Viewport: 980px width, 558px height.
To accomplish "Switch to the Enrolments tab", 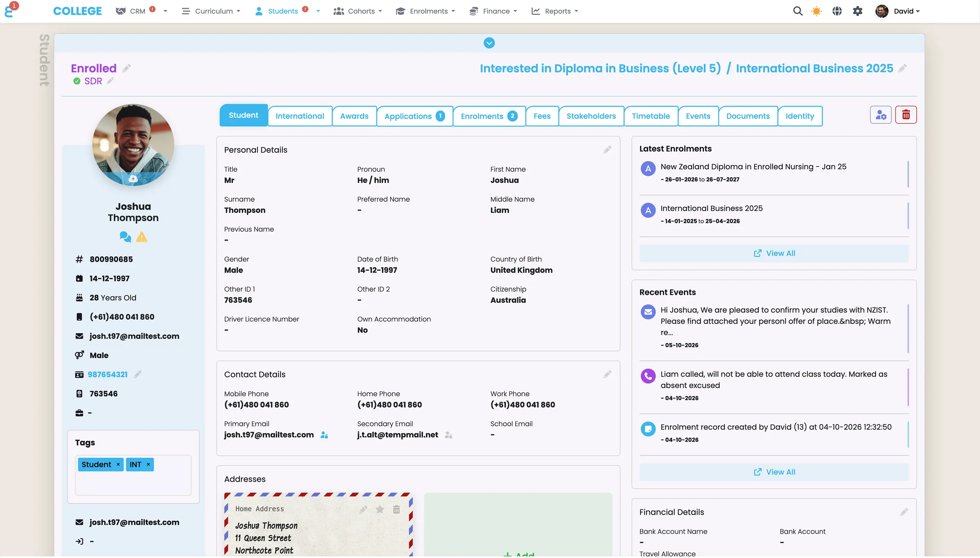I will [489, 116].
